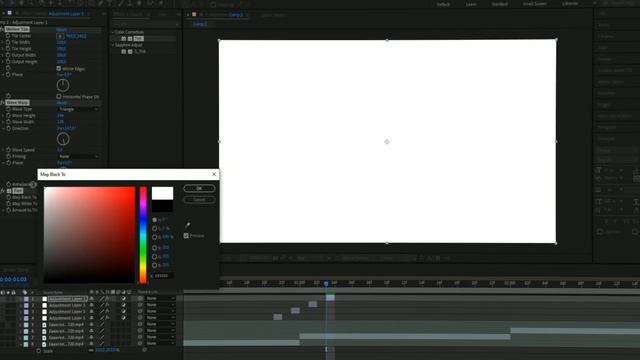Select the H (hue) radio button

[155, 220]
